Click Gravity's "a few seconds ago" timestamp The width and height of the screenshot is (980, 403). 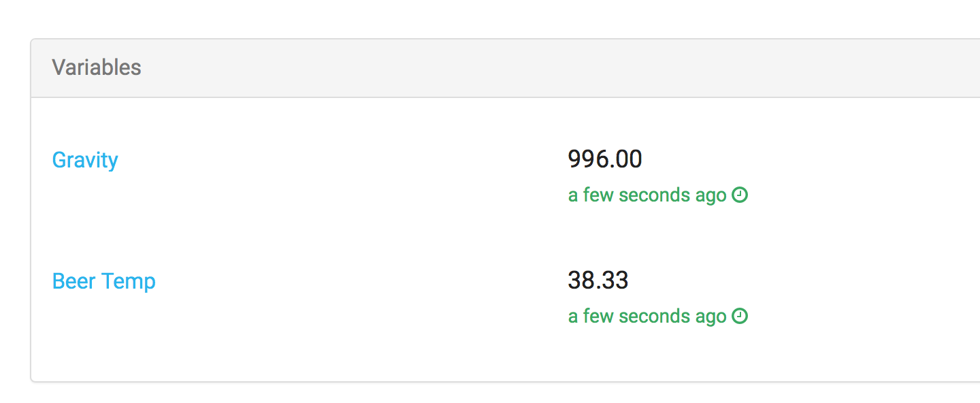coord(648,195)
